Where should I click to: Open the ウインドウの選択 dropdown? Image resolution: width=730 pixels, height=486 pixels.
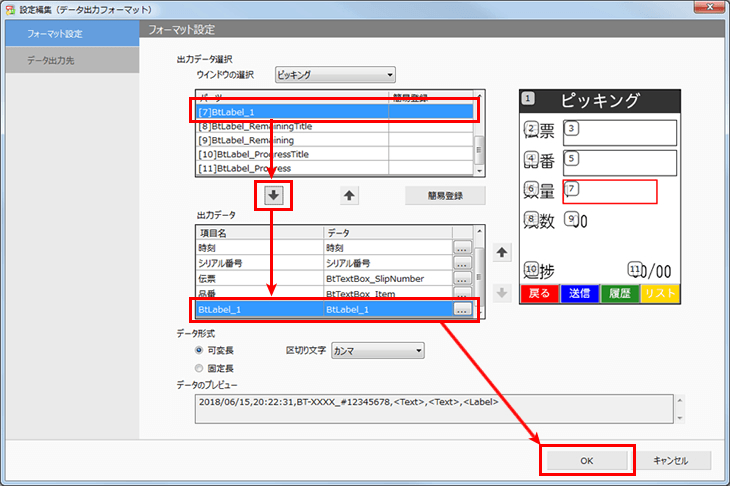(x=335, y=75)
